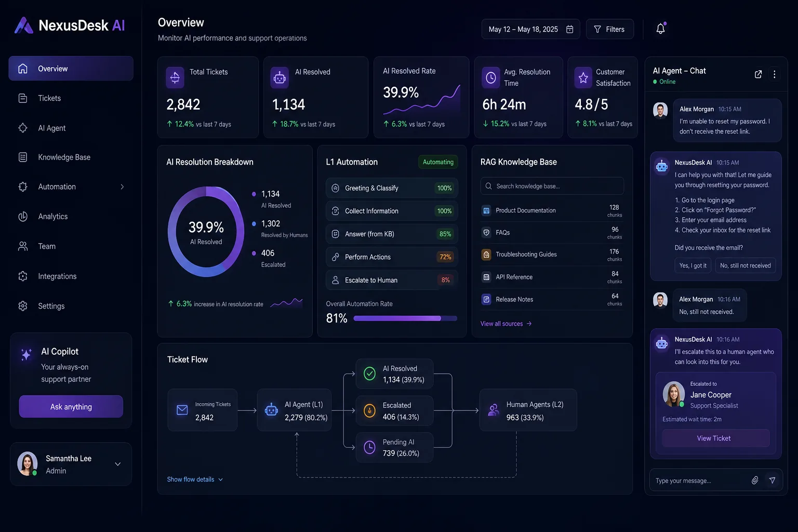Open the chat panel three-dot menu
This screenshot has width=798, height=532.
tap(774, 74)
